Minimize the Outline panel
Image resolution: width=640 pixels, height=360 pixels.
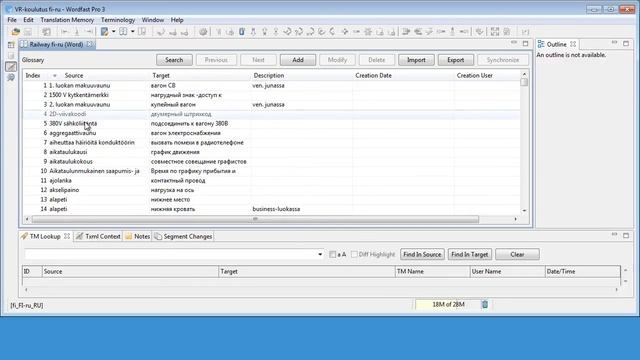tap(614, 42)
